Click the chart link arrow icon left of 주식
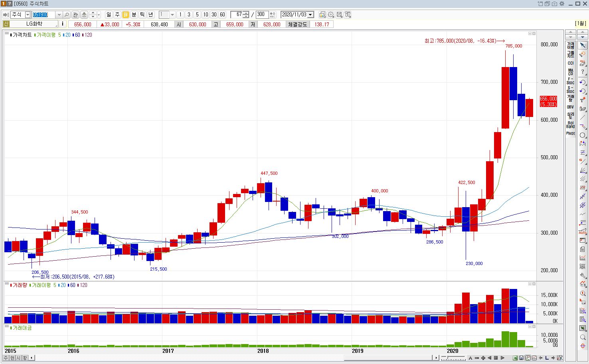Viewport: 589px width, 364px height. [6, 15]
